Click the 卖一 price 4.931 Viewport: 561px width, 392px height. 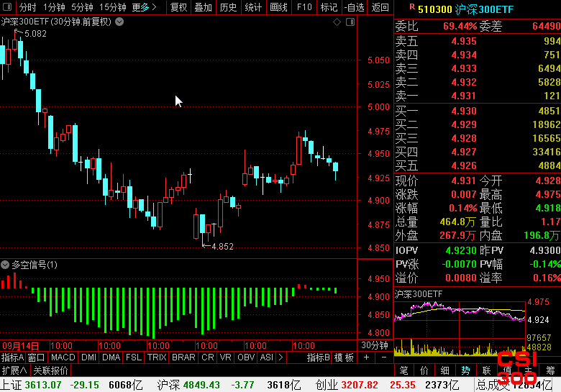coord(464,96)
